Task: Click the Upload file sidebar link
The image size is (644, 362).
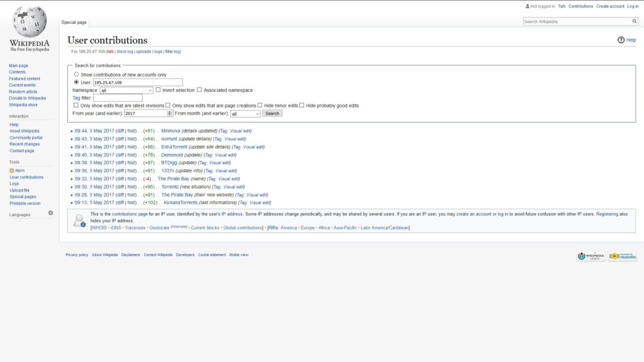Action: click(x=19, y=190)
